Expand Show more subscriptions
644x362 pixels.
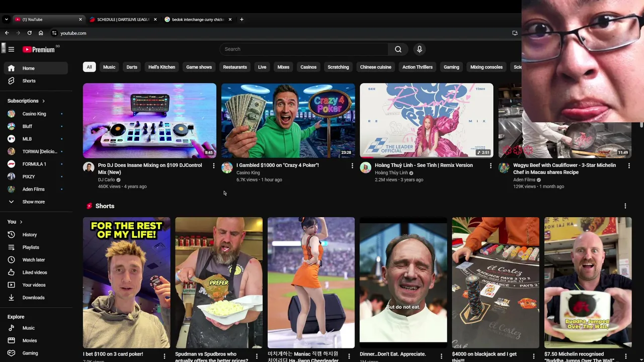pyautogui.click(x=35, y=202)
